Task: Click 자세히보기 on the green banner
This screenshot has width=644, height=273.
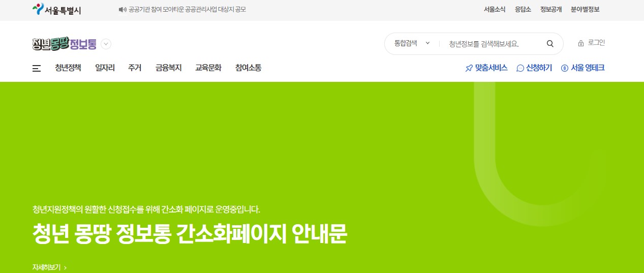Action: tap(49, 267)
